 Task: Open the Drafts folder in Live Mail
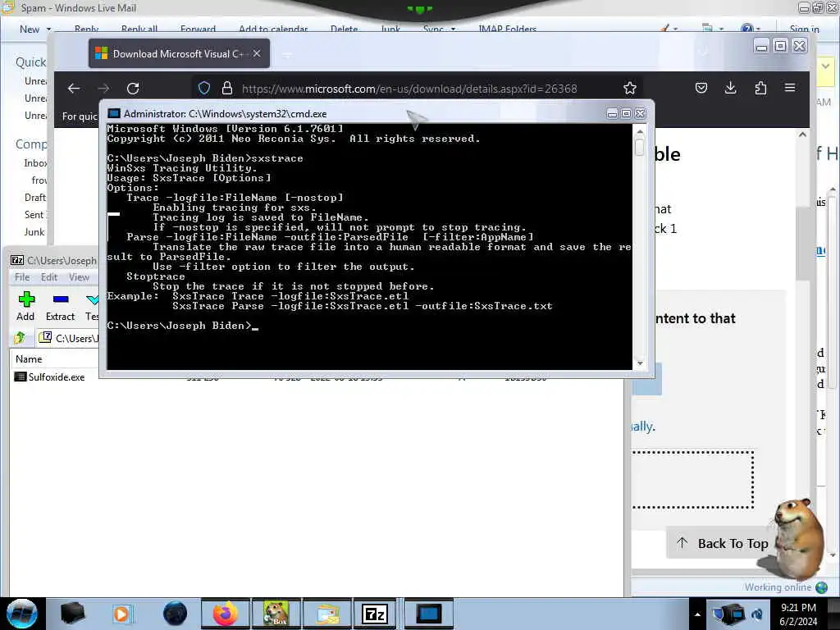tap(34, 198)
